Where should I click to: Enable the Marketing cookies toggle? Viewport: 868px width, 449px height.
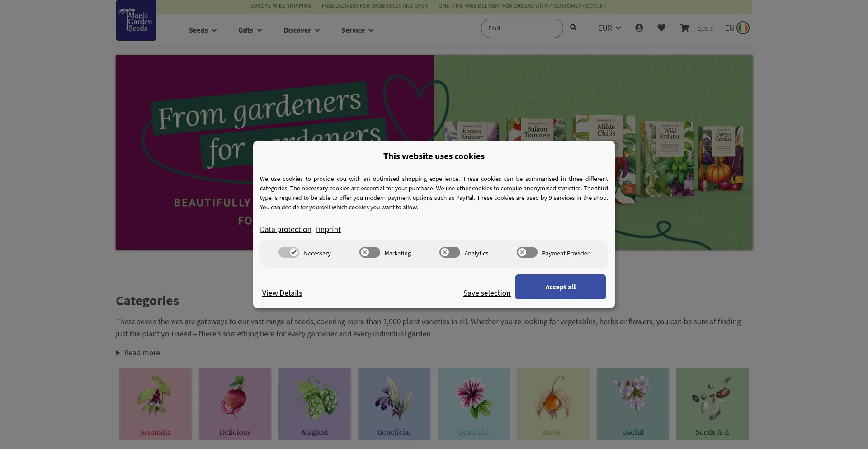point(369,252)
